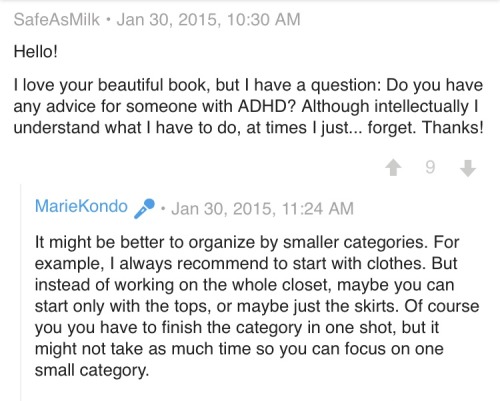Click the dot separator after SafeAsMilk
This screenshot has height=401, width=500.
(x=108, y=20)
